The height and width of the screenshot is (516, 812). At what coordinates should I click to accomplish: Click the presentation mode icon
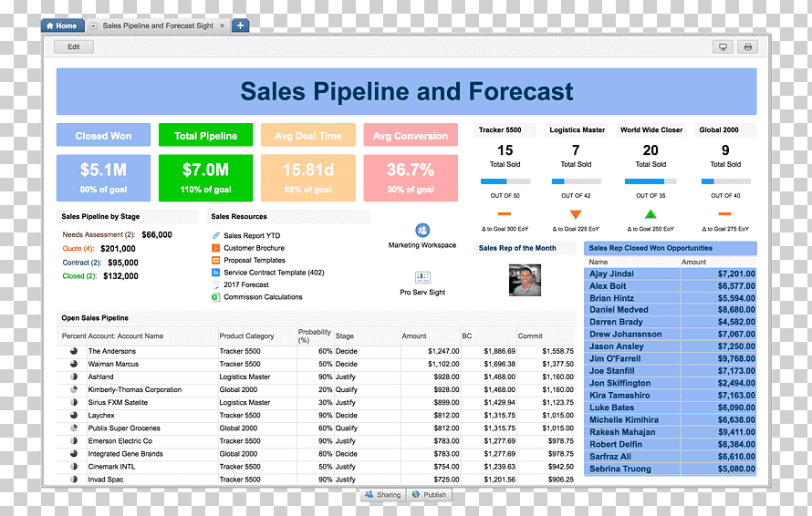click(723, 46)
